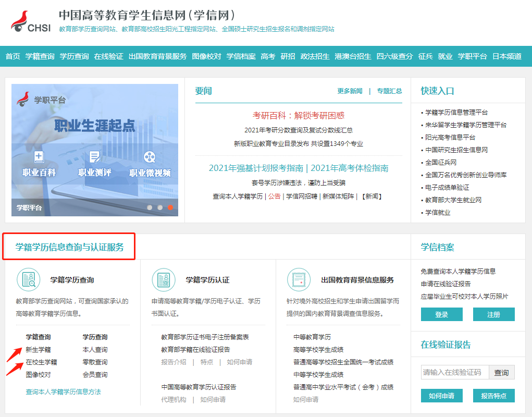Image resolution: width=532 pixels, height=417 pixels.
Task: Open 港澳台招生 navigation item
Action: pos(353,56)
